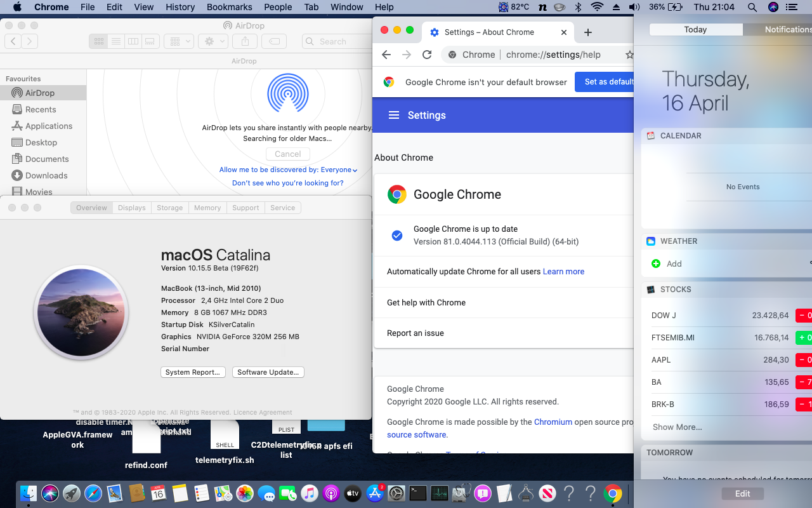The height and width of the screenshot is (508, 812).
Task: Open Spotlight search in menu bar
Action: (x=752, y=7)
